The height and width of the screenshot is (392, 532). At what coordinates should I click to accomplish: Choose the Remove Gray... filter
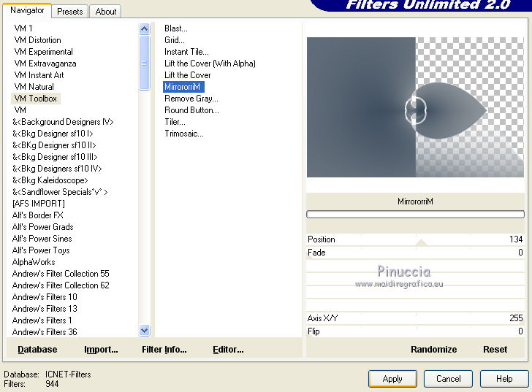click(x=191, y=99)
